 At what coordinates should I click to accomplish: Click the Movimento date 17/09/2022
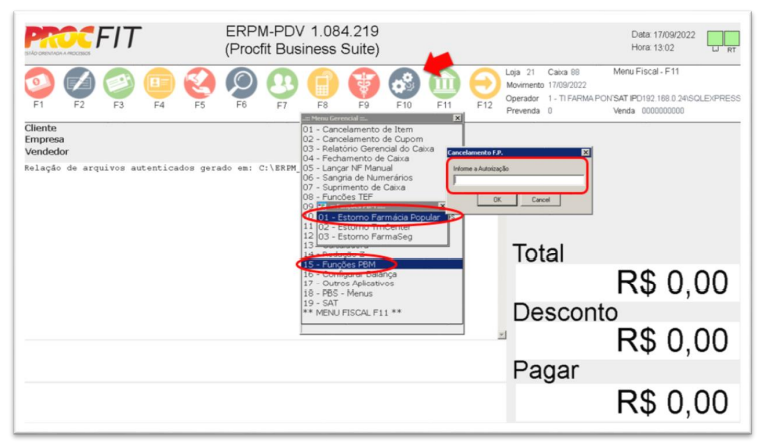tap(567, 85)
